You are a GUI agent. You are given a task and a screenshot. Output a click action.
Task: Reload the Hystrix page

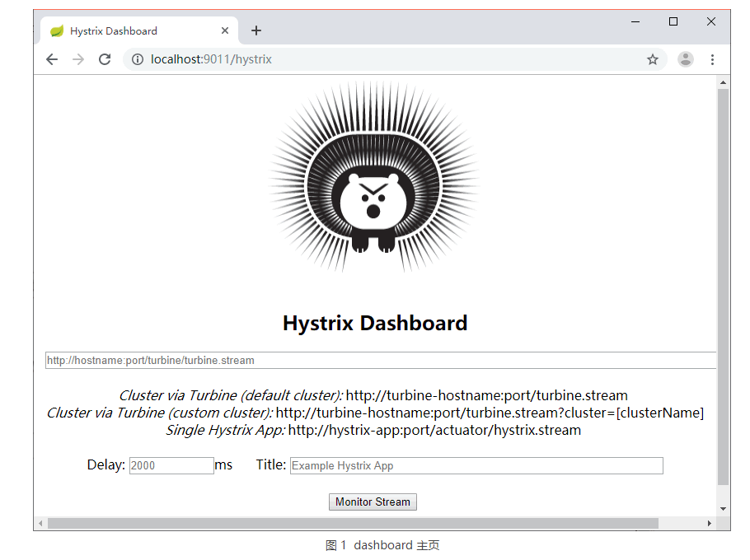[105, 59]
